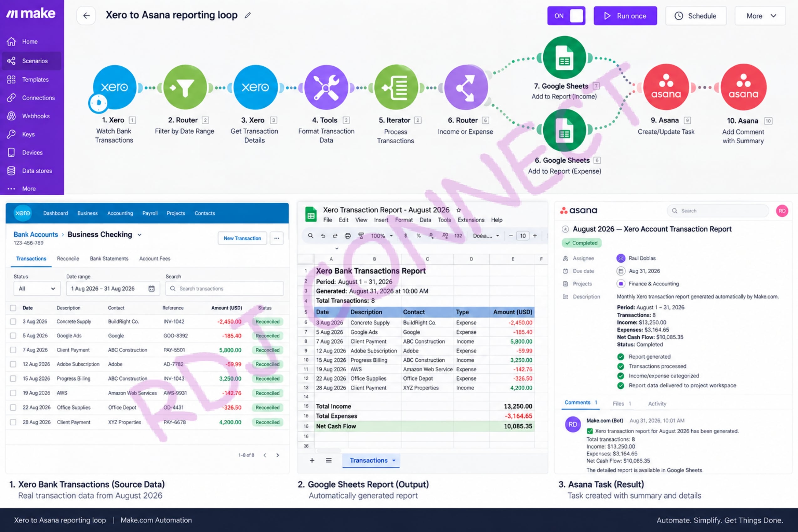Open Devices in Make sidebar

click(32, 153)
